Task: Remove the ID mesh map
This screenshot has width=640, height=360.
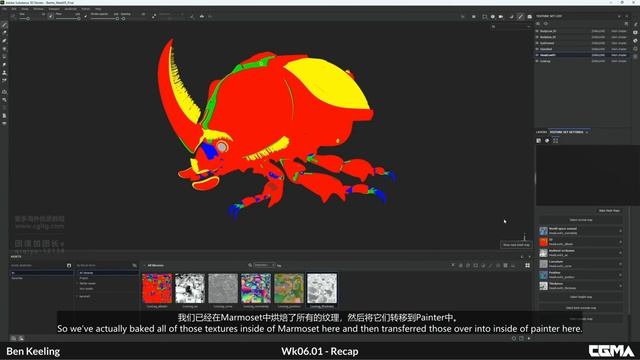Action: [620, 242]
